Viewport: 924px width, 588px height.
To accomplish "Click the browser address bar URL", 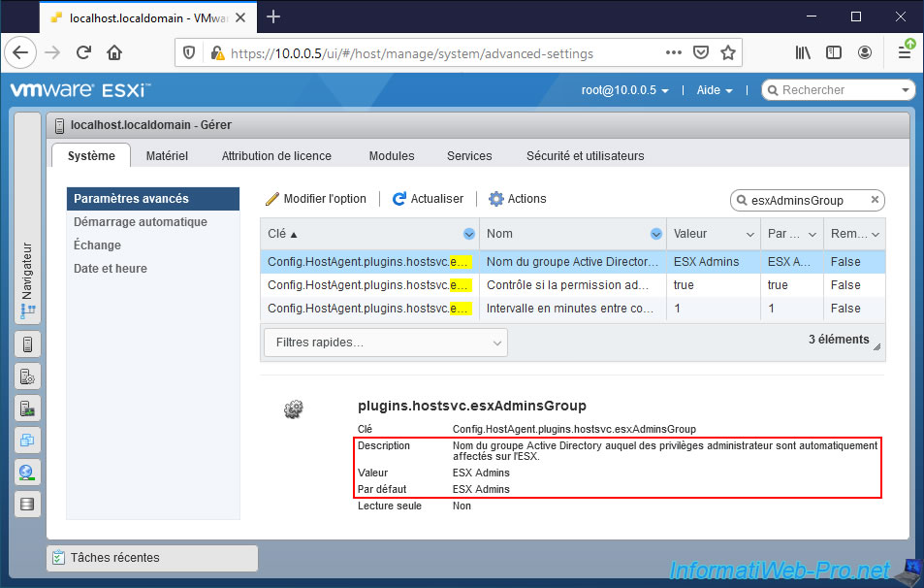I will click(x=412, y=53).
